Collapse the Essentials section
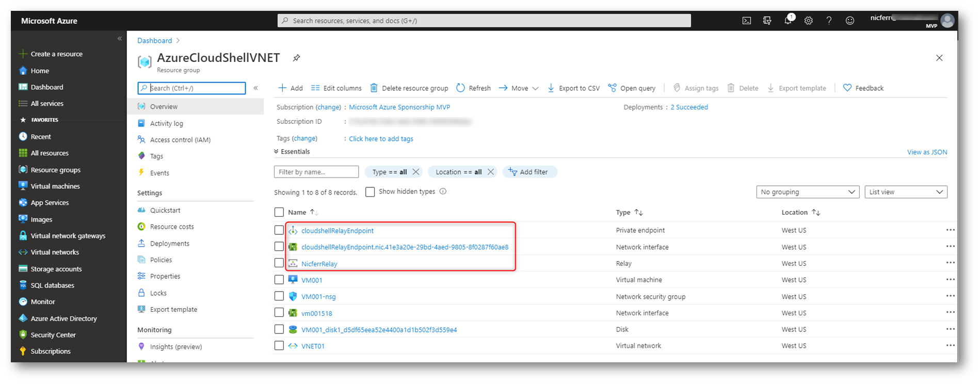The width and height of the screenshot is (980, 384). coord(292,152)
